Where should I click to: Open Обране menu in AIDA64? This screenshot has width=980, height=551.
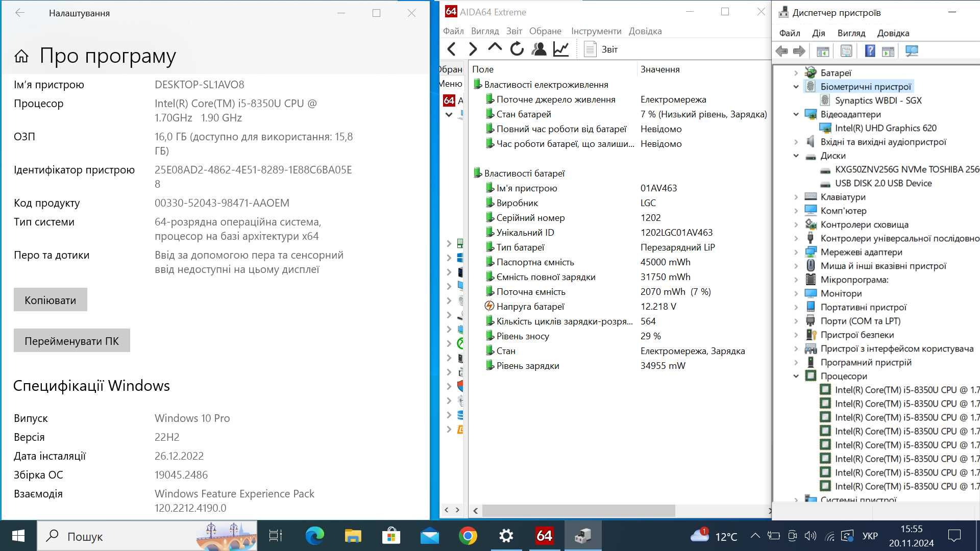(x=545, y=31)
